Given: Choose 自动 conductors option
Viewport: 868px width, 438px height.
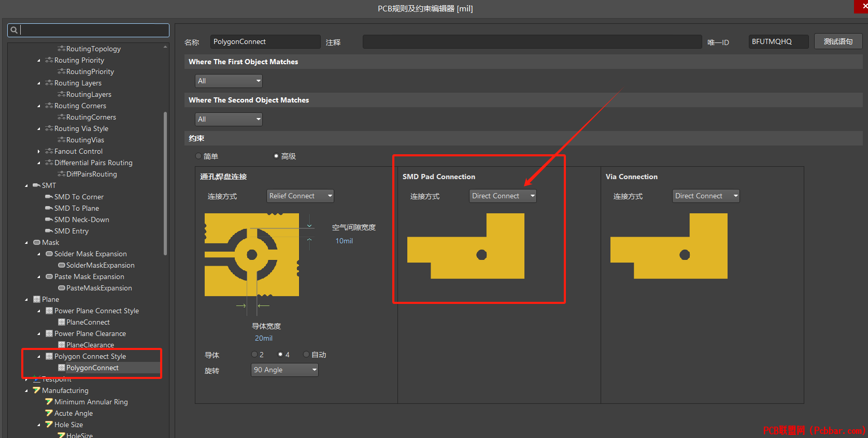Looking at the screenshot, I should click(306, 355).
